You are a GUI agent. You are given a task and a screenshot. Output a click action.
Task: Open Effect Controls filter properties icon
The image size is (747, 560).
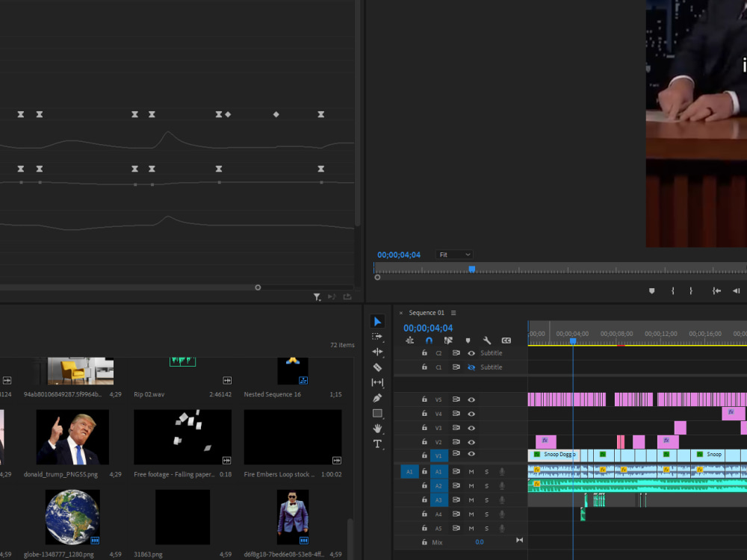pos(317,297)
